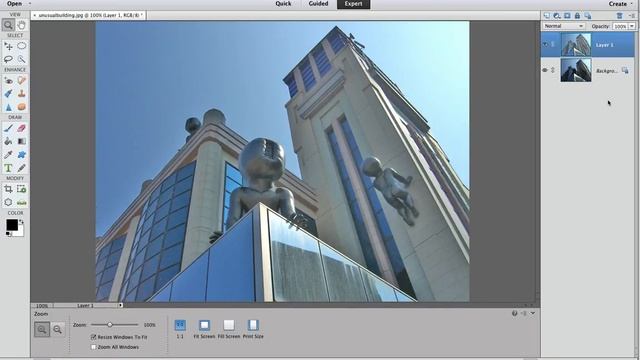Select the Smart Brush tool
The height and width of the screenshot is (360, 640).
8,93
